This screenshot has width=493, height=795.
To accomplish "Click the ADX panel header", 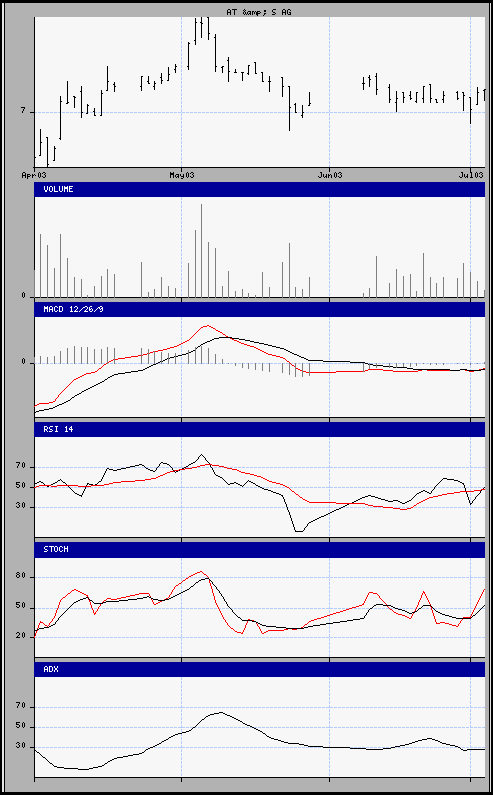I will click(x=260, y=669).
